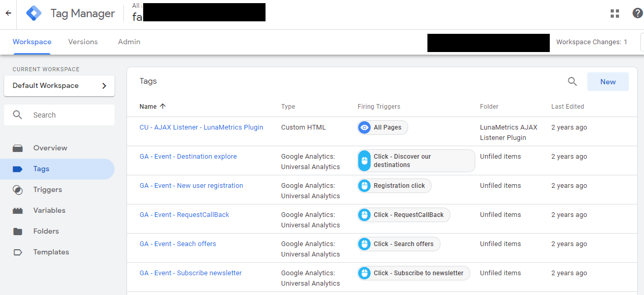
Task: Click the Tags panel heading
Action: tap(148, 81)
